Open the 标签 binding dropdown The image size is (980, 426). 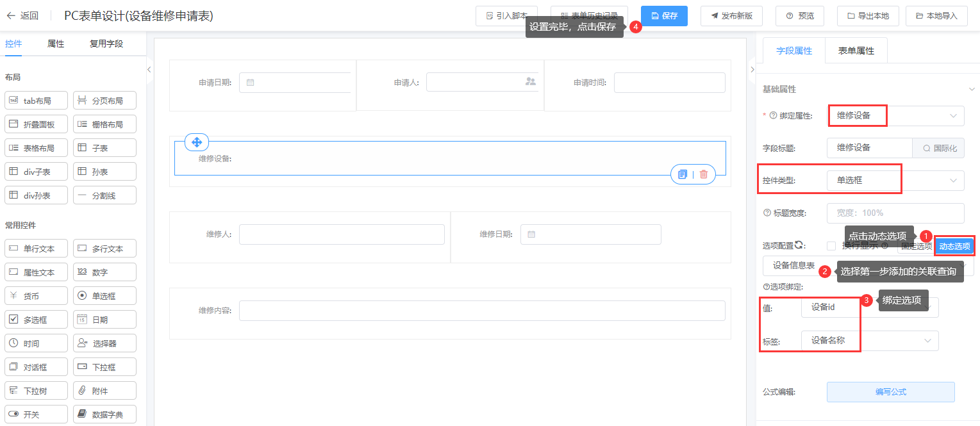coord(870,341)
